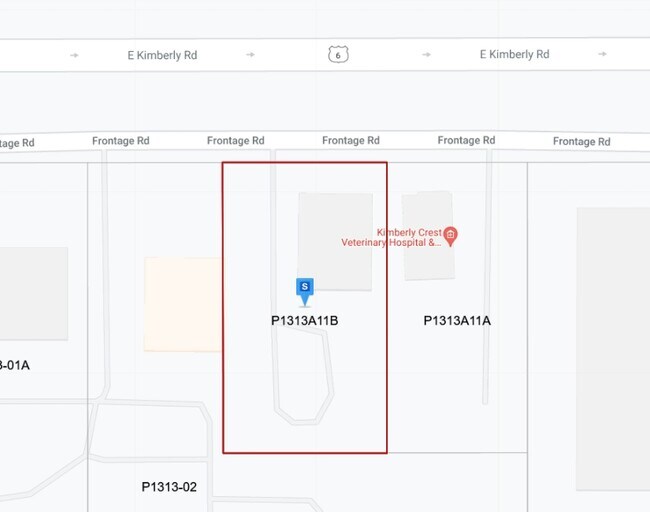Select the P1313-02 parcel label

[169, 487]
